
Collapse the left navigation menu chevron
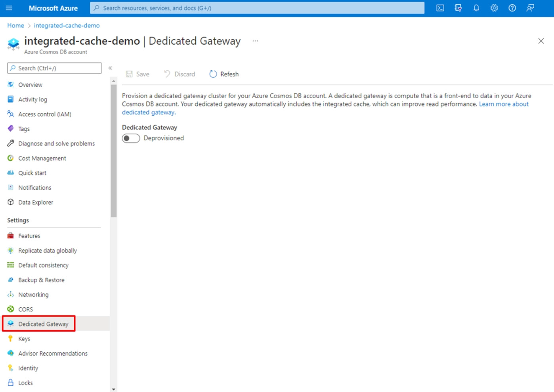pos(110,68)
